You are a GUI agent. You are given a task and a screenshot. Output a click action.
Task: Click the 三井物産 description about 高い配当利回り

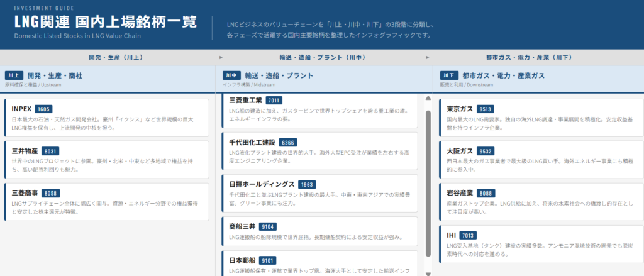click(103, 166)
